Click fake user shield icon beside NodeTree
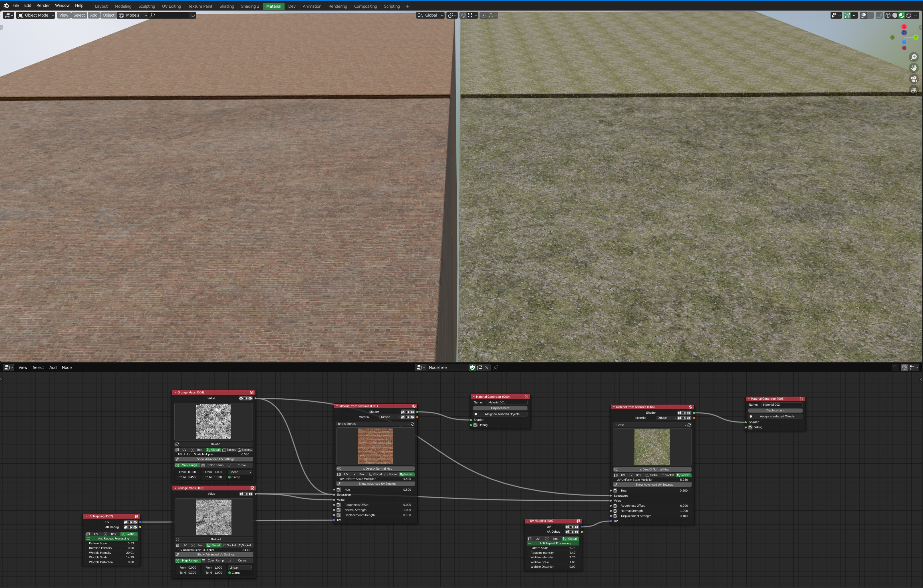 472,367
